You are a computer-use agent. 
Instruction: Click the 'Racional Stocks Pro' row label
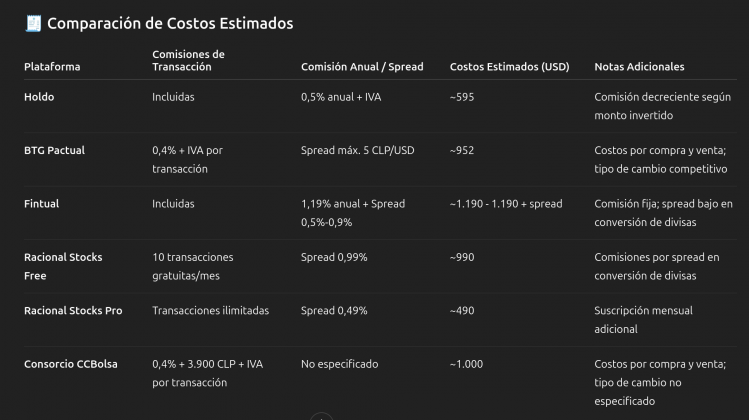[x=73, y=311]
